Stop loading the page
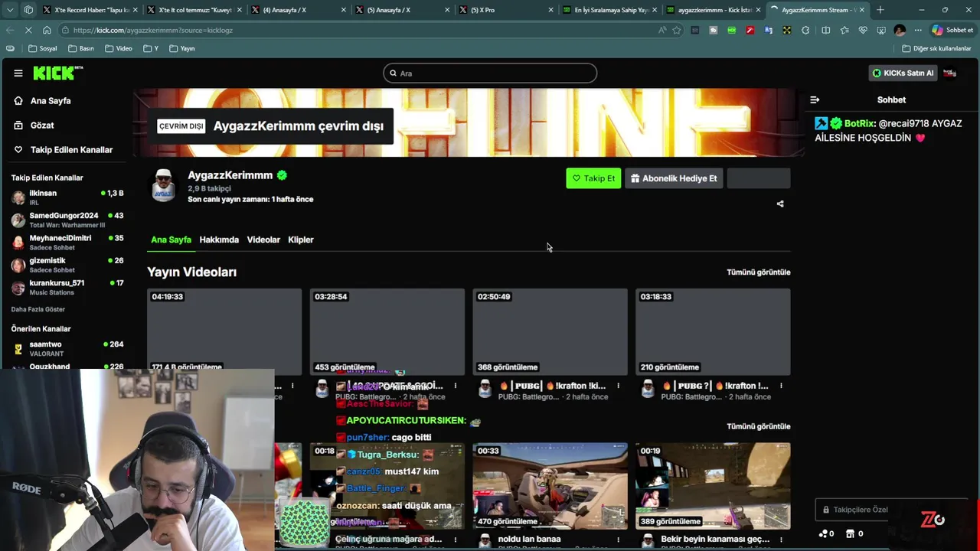980x551 pixels. coord(28,30)
